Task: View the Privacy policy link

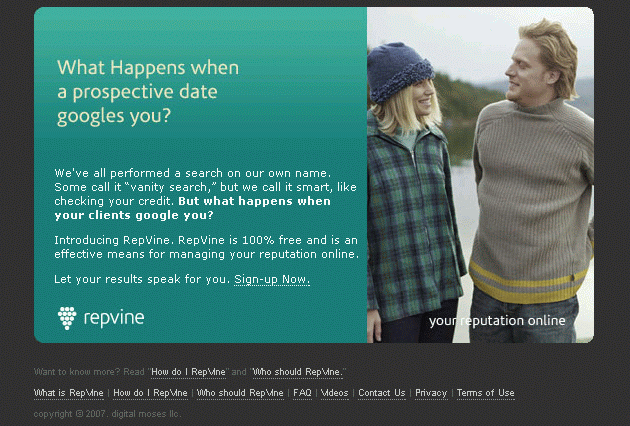Action: coord(431,393)
